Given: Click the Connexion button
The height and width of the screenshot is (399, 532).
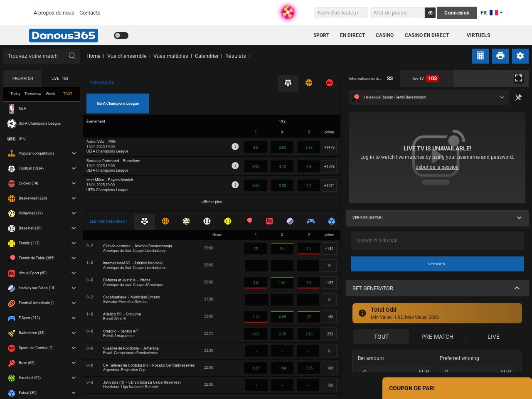Looking at the screenshot, I should (x=457, y=13).
